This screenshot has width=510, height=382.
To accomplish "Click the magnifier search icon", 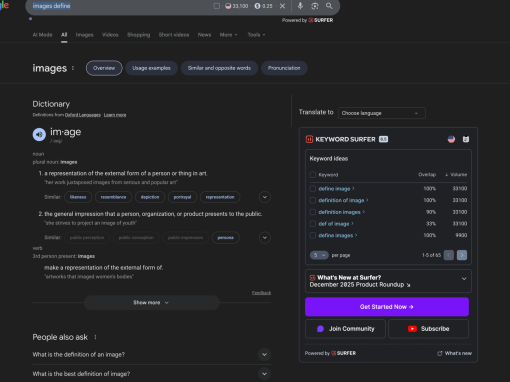I will point(329,6).
